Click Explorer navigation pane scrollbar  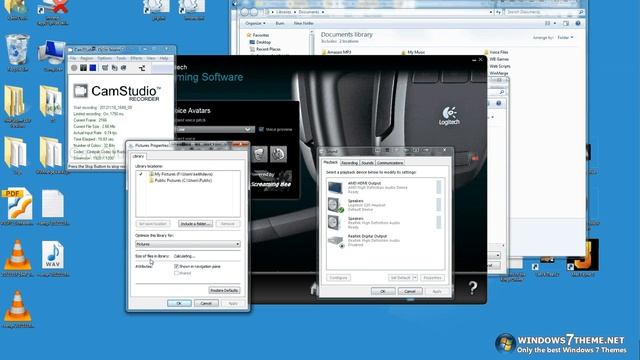click(x=312, y=43)
